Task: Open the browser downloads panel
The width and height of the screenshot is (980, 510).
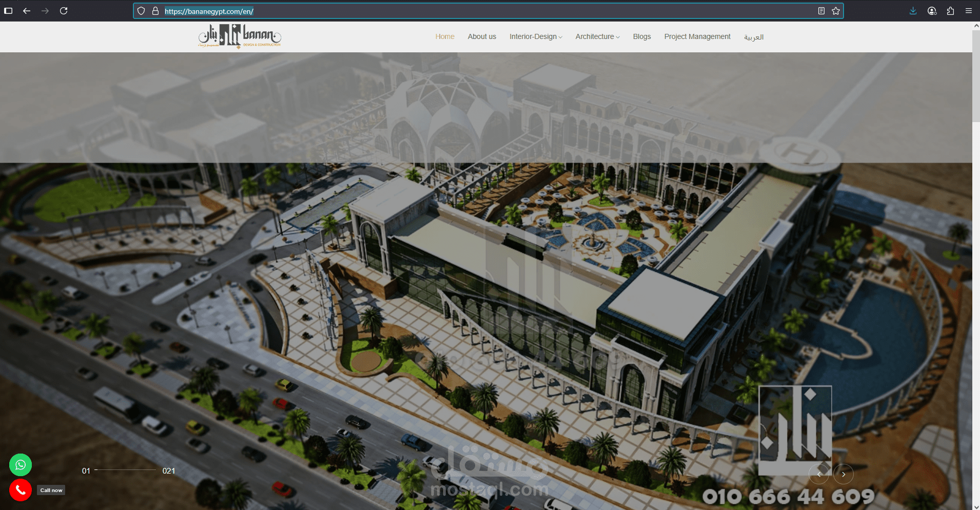Action: (x=913, y=11)
